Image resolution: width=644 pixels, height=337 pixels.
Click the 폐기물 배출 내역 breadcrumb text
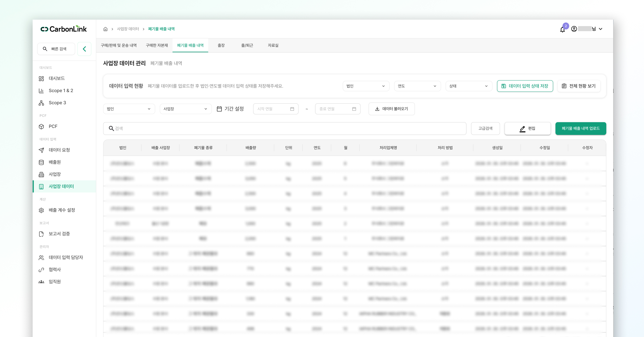[x=161, y=29]
